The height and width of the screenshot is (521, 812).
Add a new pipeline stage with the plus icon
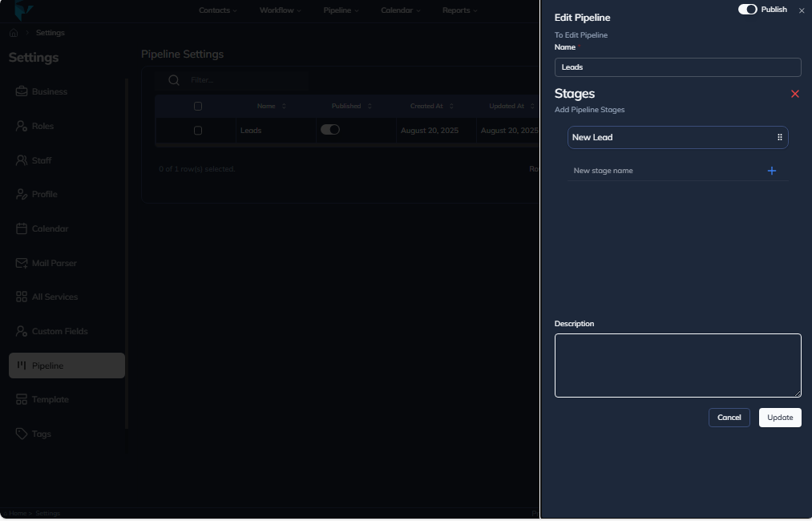click(x=772, y=171)
